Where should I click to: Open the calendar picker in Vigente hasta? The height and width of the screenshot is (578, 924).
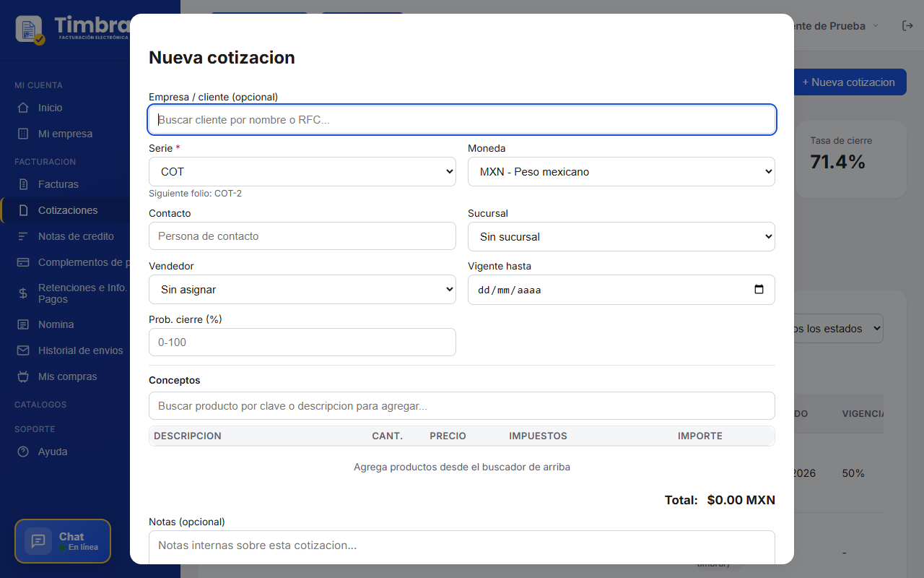(759, 290)
